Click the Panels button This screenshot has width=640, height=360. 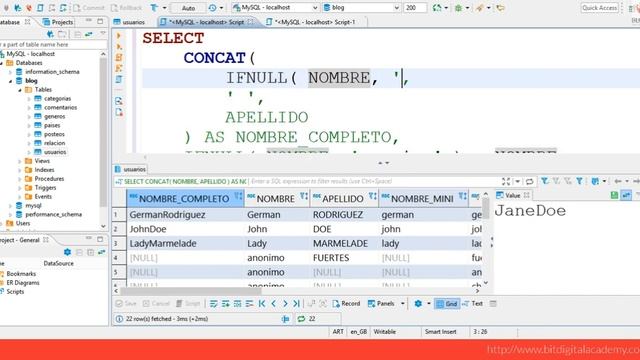click(x=382, y=304)
